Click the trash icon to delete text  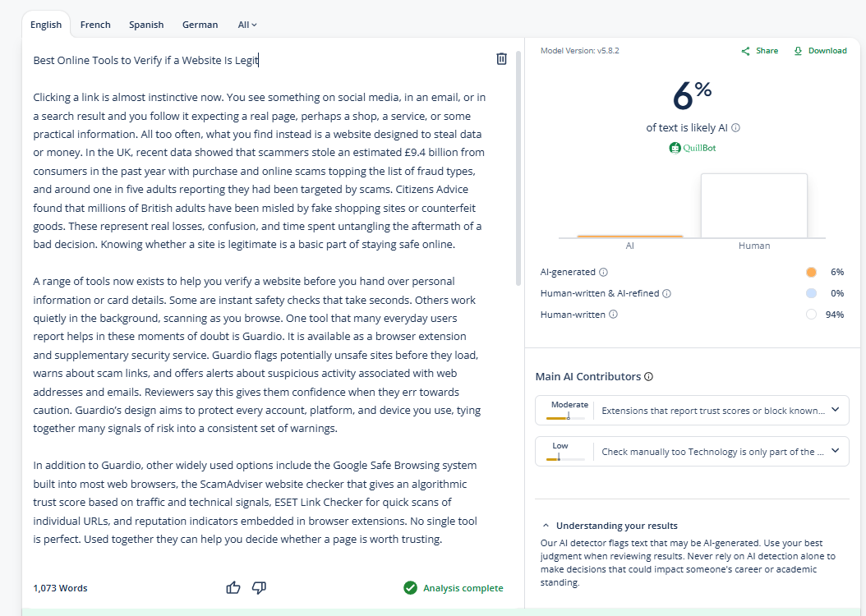[501, 59]
